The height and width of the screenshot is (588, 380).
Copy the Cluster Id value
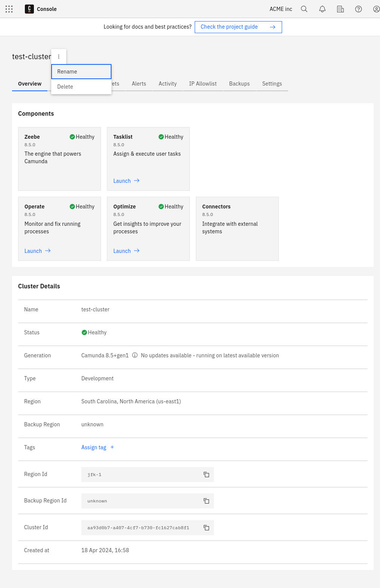(x=206, y=528)
